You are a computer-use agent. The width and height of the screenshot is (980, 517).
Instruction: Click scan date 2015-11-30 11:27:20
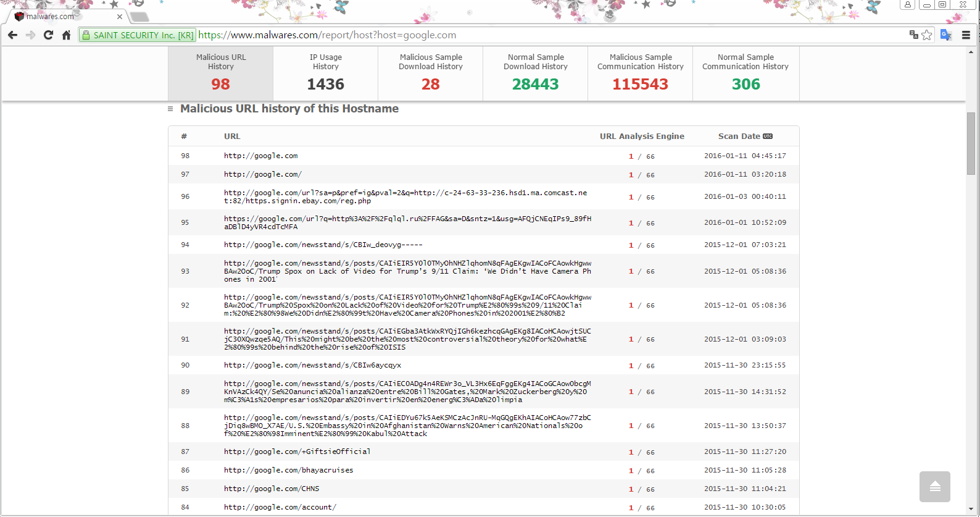click(x=745, y=452)
